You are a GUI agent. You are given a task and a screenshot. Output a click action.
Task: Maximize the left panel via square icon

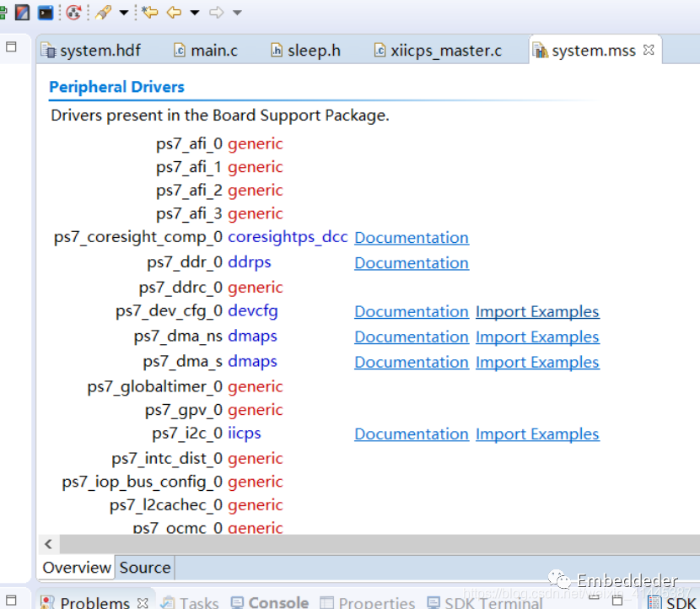pos(11,47)
